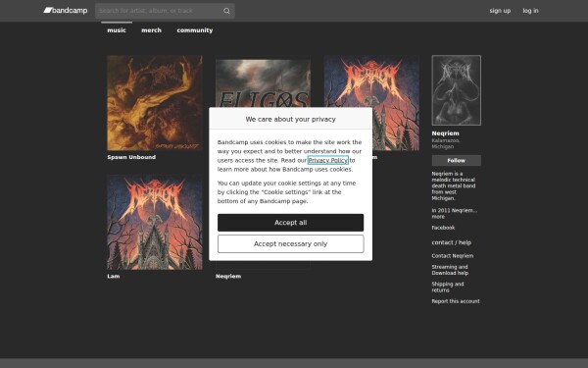
Task: Open the ELIGOS album cover
Action: click(263, 83)
